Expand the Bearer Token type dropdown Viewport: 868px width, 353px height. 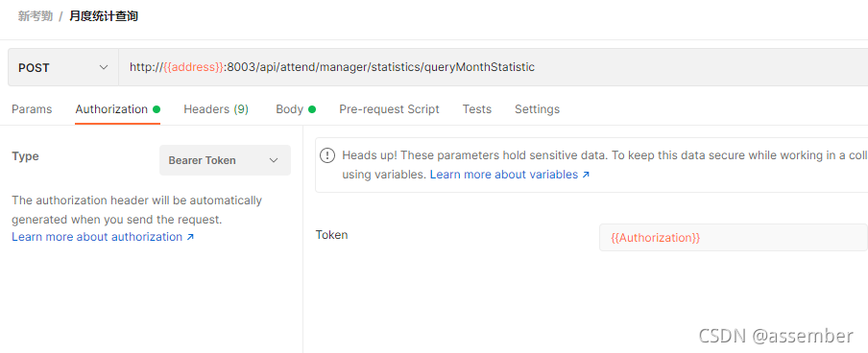[225, 160]
